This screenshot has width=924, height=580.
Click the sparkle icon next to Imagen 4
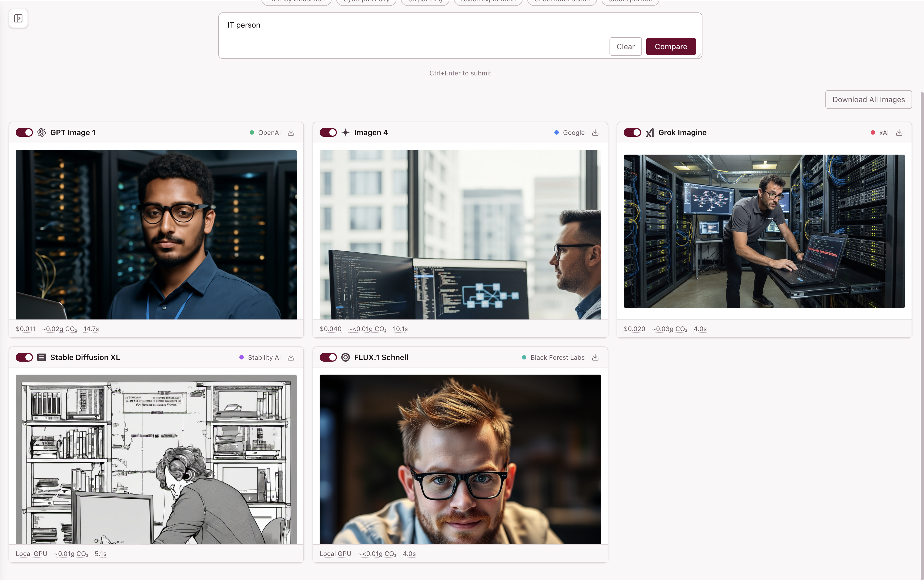pos(346,132)
